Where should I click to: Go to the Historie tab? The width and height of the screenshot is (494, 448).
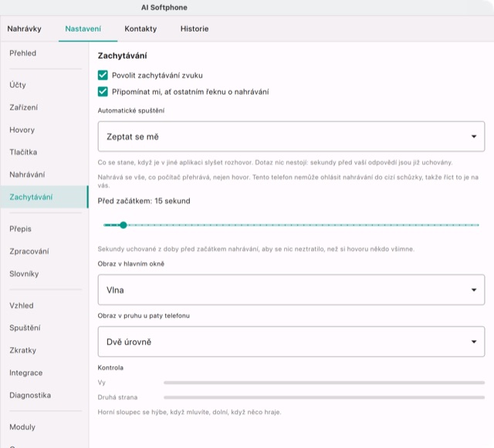pyautogui.click(x=195, y=29)
